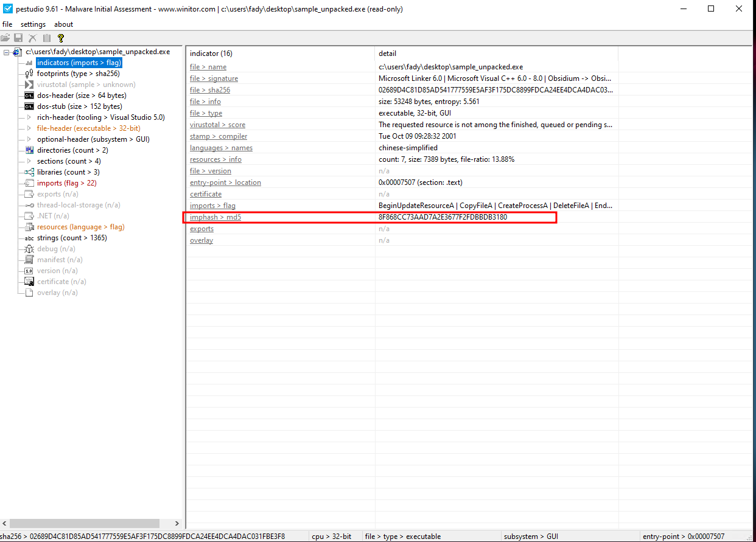Click the 'stamp > compiler' link
This screenshot has width=756, height=542.
click(219, 136)
